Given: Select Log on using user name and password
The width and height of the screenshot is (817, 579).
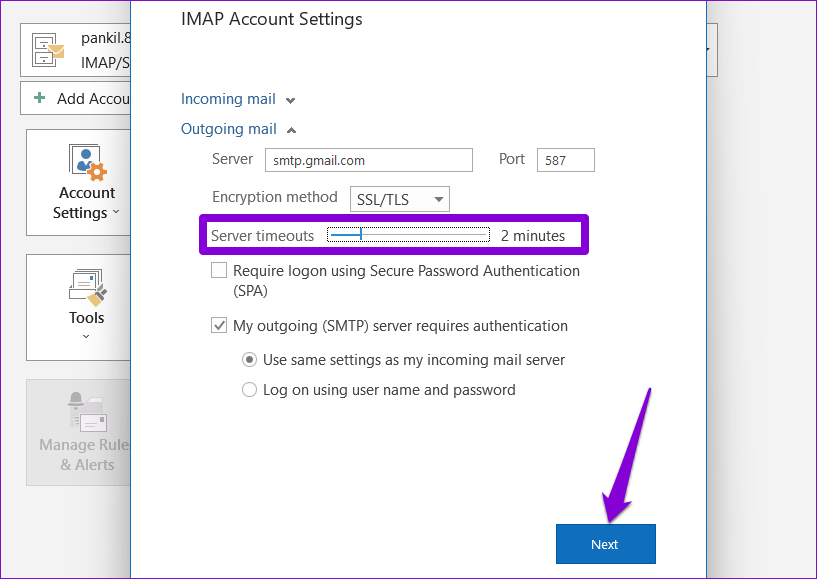Looking at the screenshot, I should point(250,390).
